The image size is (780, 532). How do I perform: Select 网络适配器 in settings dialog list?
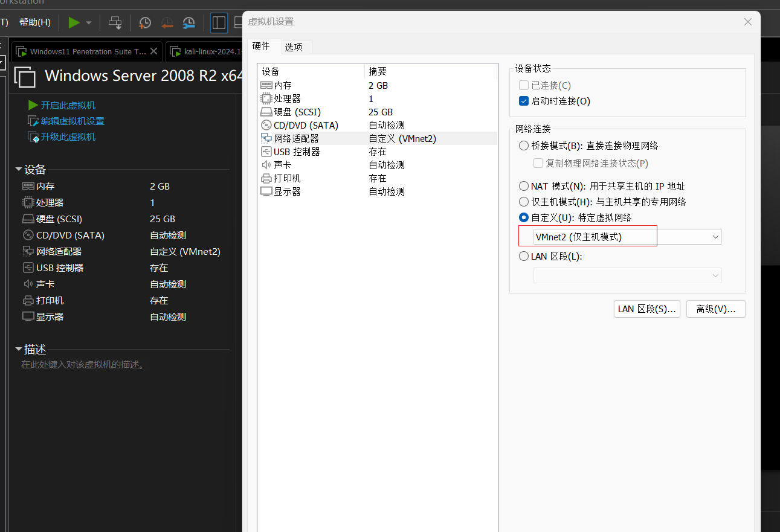[377, 138]
